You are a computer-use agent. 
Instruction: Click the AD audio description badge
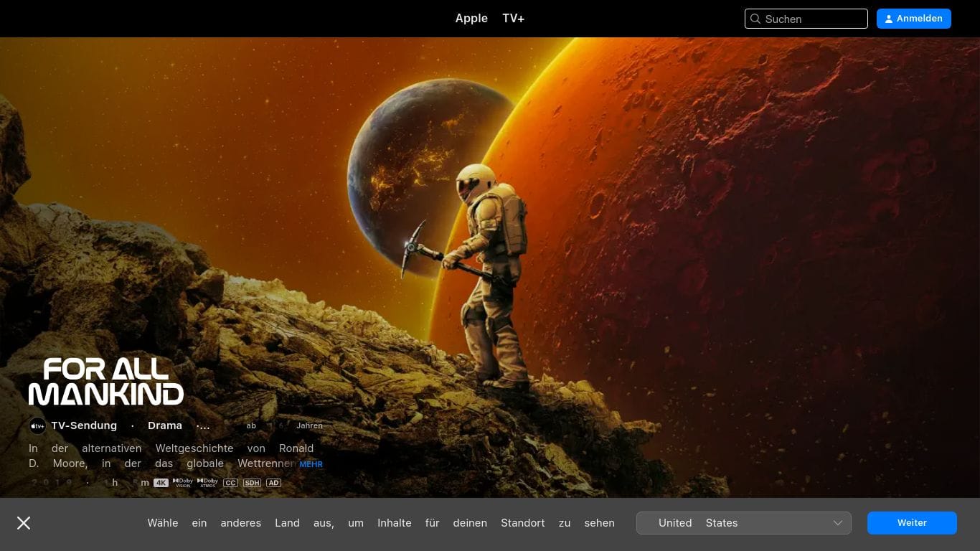coord(273,483)
